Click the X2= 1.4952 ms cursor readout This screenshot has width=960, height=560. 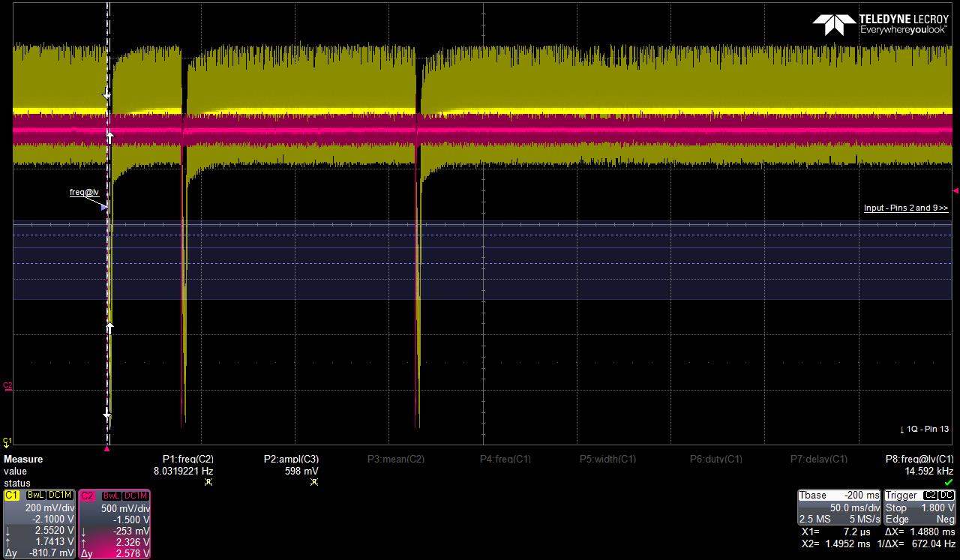click(x=835, y=544)
